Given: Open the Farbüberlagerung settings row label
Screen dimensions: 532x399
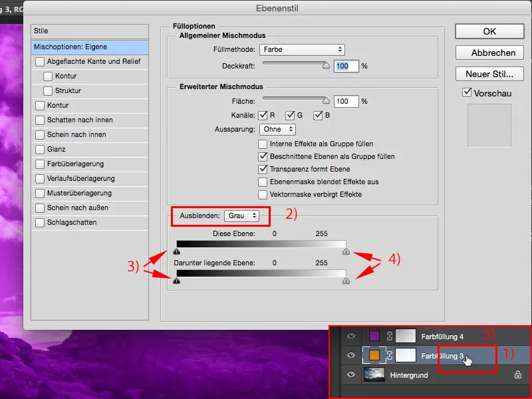Looking at the screenshot, I should (x=75, y=164).
